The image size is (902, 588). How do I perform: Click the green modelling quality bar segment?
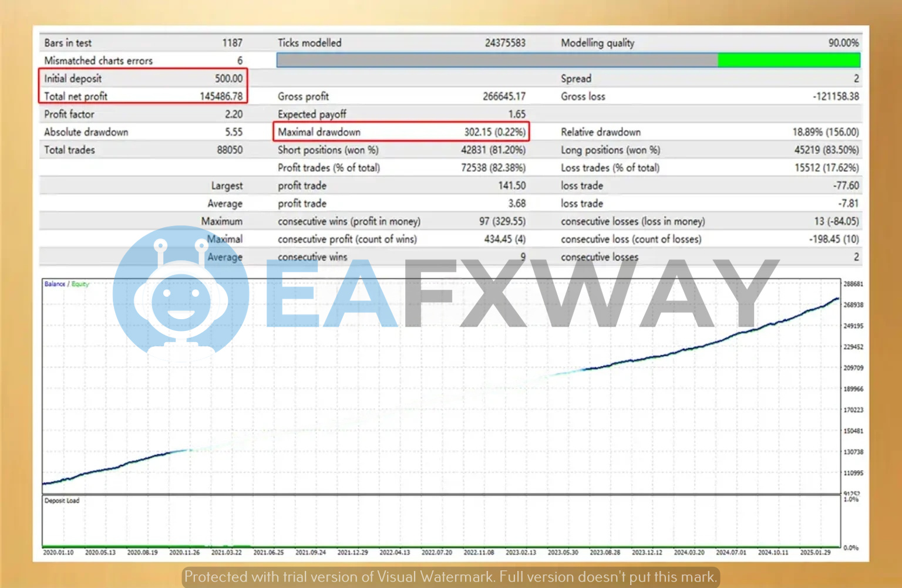click(x=788, y=60)
